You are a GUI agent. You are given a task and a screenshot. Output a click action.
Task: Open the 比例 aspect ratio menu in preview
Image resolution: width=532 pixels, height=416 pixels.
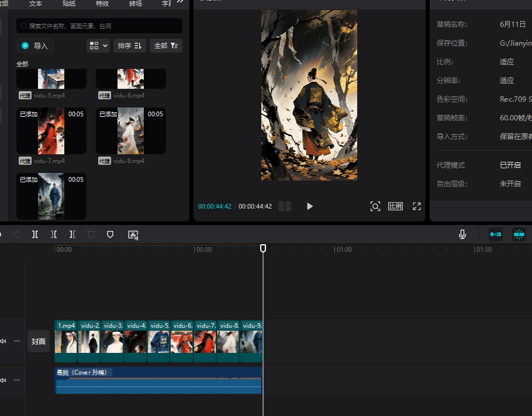(x=395, y=206)
